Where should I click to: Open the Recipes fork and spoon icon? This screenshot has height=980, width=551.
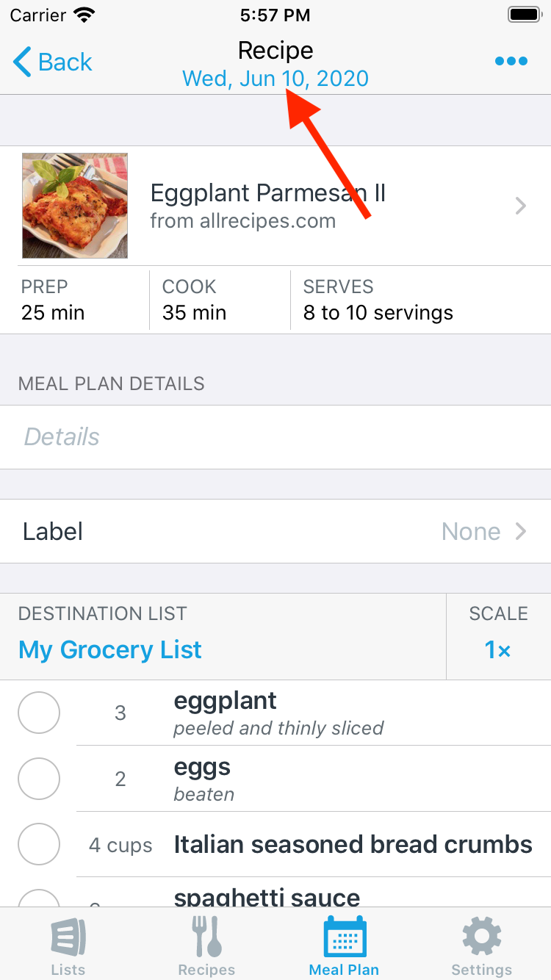point(206,937)
